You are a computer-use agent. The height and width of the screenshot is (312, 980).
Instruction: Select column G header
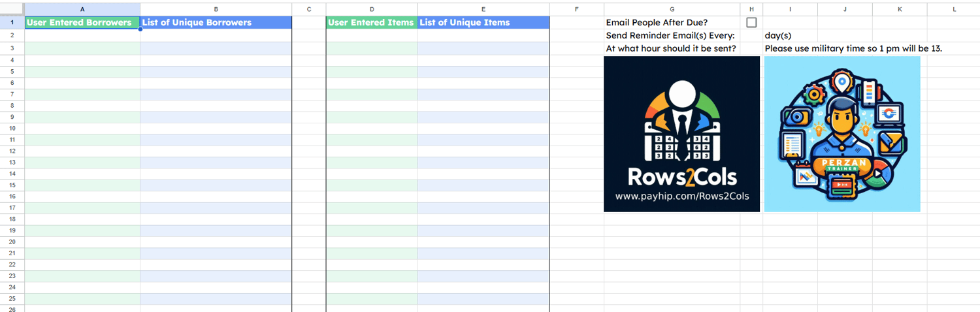tap(672, 8)
